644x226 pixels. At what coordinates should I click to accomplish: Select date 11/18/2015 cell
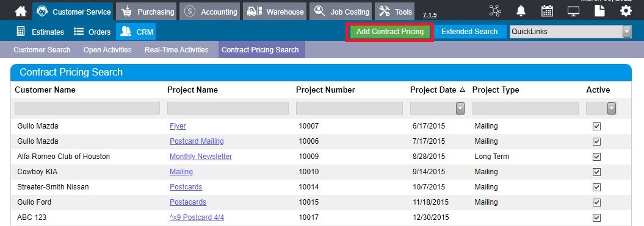(431, 202)
